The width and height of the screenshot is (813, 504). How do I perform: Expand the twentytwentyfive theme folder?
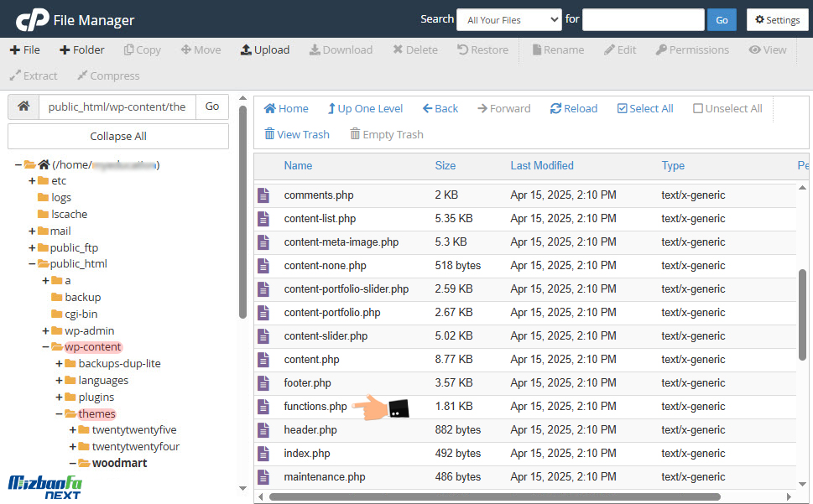point(73,430)
